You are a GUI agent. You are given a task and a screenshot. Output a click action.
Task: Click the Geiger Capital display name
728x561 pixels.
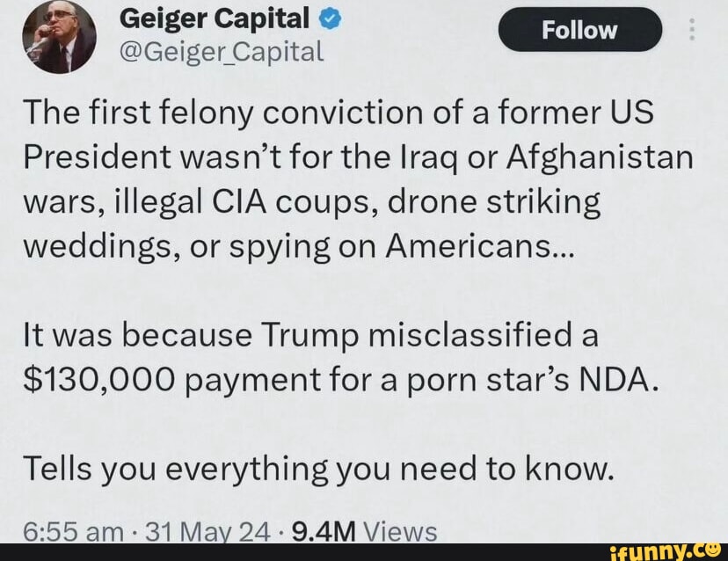[x=213, y=17]
